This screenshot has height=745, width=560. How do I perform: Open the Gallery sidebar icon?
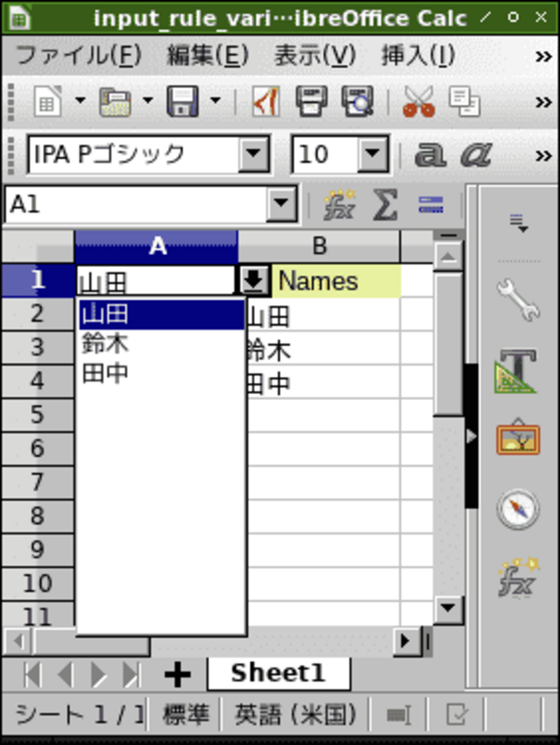tap(518, 437)
